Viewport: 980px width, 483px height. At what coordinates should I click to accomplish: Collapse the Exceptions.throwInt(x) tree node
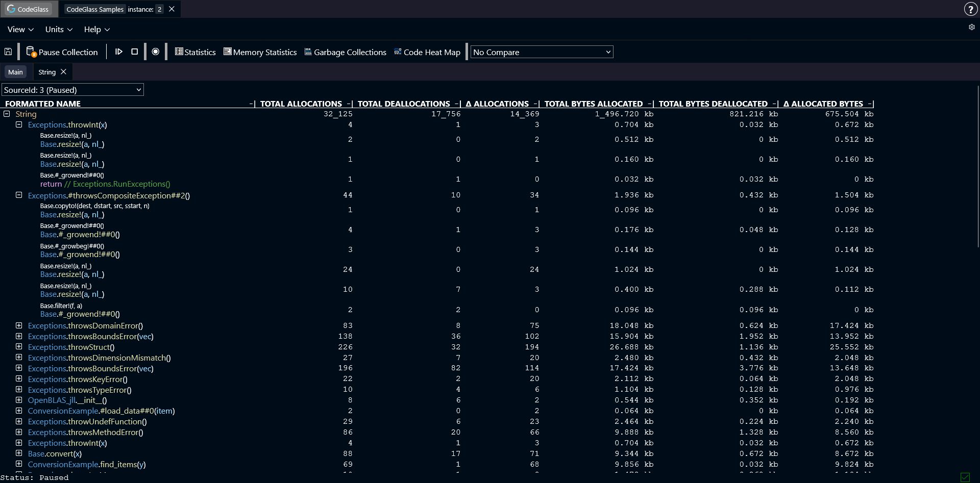[x=19, y=124]
